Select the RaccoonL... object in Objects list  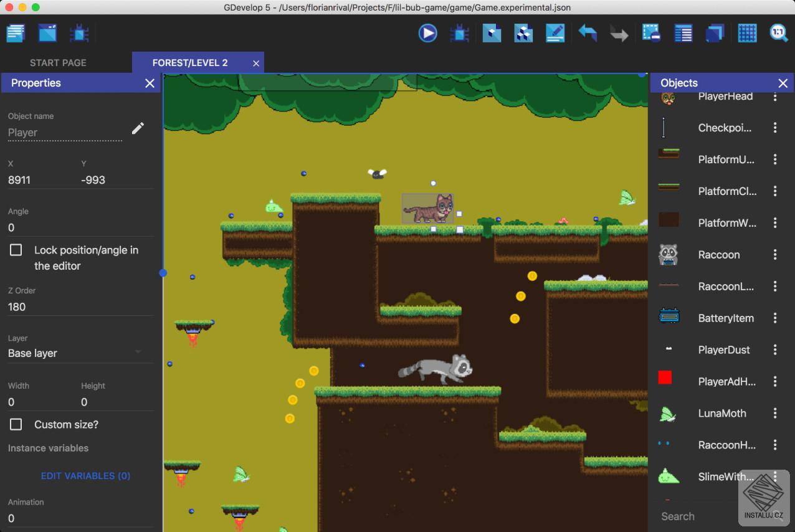tap(710, 287)
